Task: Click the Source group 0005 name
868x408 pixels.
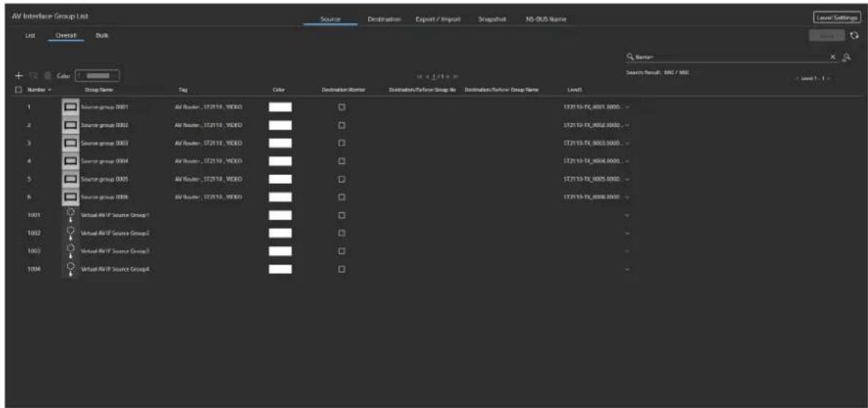Action: coord(105,179)
